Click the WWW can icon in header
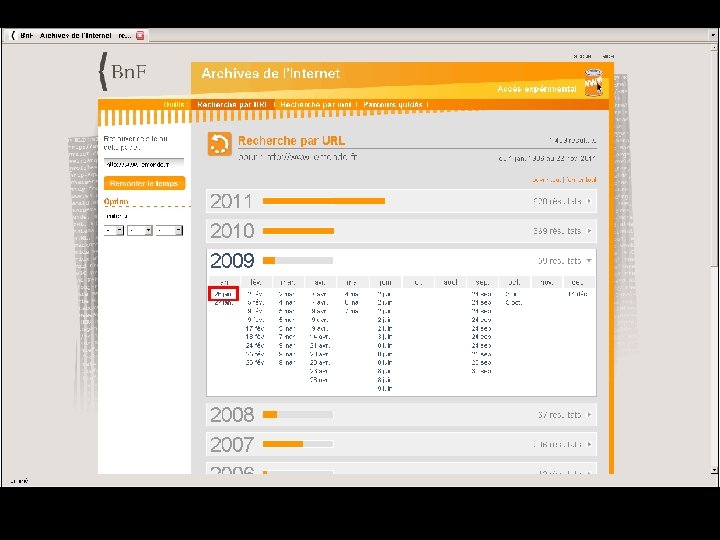Viewport: 720px width, 540px height. point(593,83)
